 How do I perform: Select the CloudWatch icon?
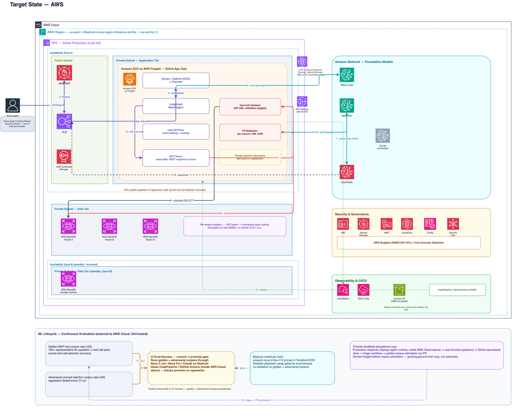tap(343, 290)
